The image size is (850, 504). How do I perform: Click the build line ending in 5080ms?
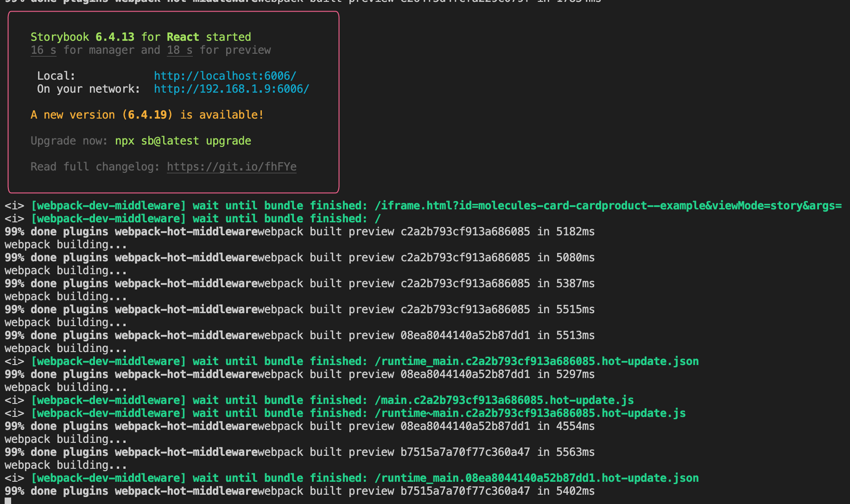pos(299,257)
